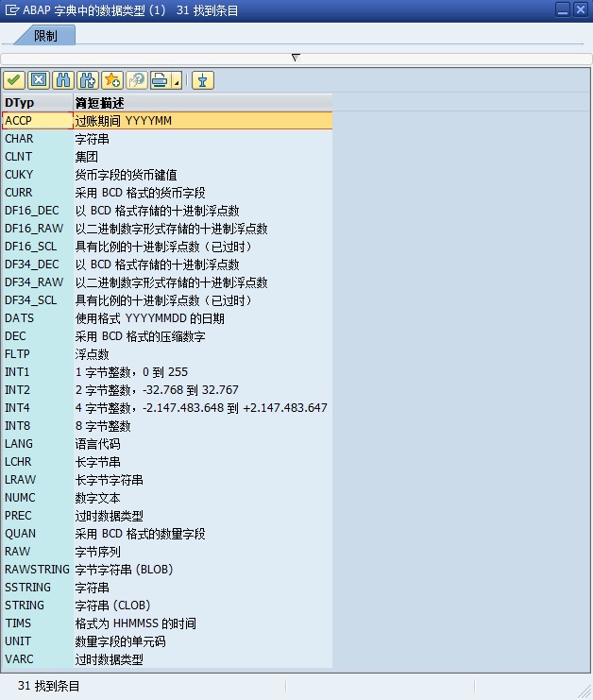Select LRAW long byte string
593x700 pixels.
[x=167, y=480]
